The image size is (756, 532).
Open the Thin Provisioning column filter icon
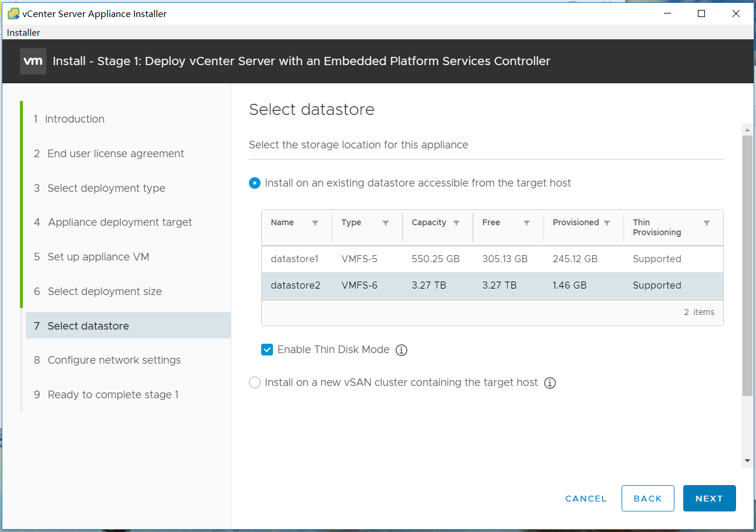tap(707, 223)
